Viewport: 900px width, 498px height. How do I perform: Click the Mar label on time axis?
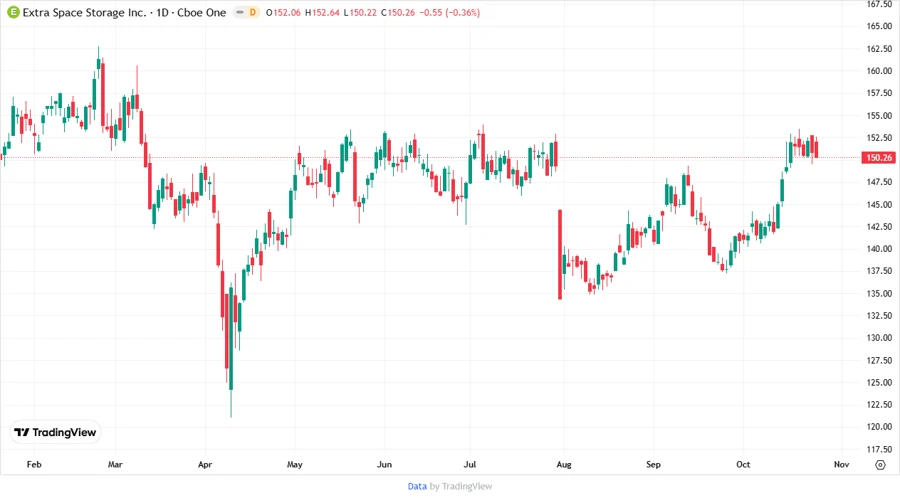pyautogui.click(x=115, y=465)
